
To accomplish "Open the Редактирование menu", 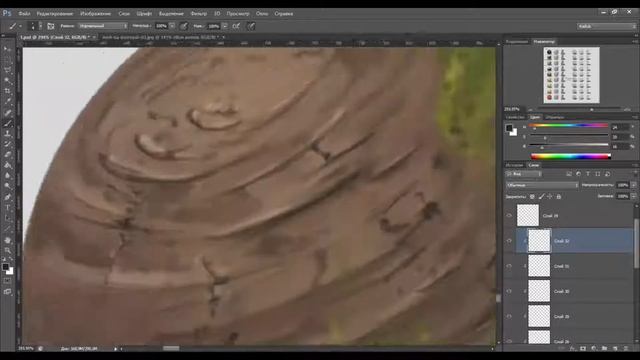I will click(x=55, y=13).
